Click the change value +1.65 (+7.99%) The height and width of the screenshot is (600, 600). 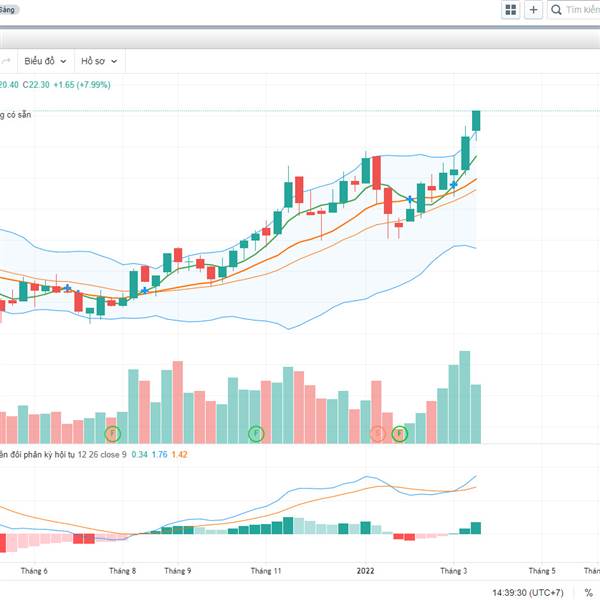point(82,85)
